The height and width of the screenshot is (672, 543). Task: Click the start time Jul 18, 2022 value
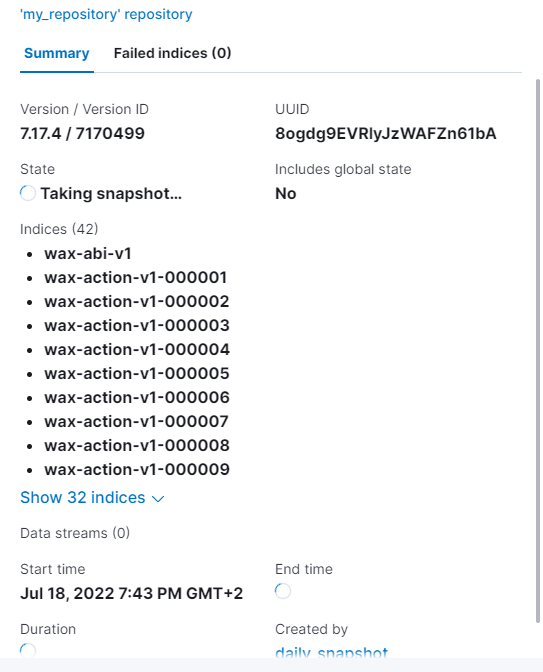pyautogui.click(x=132, y=594)
